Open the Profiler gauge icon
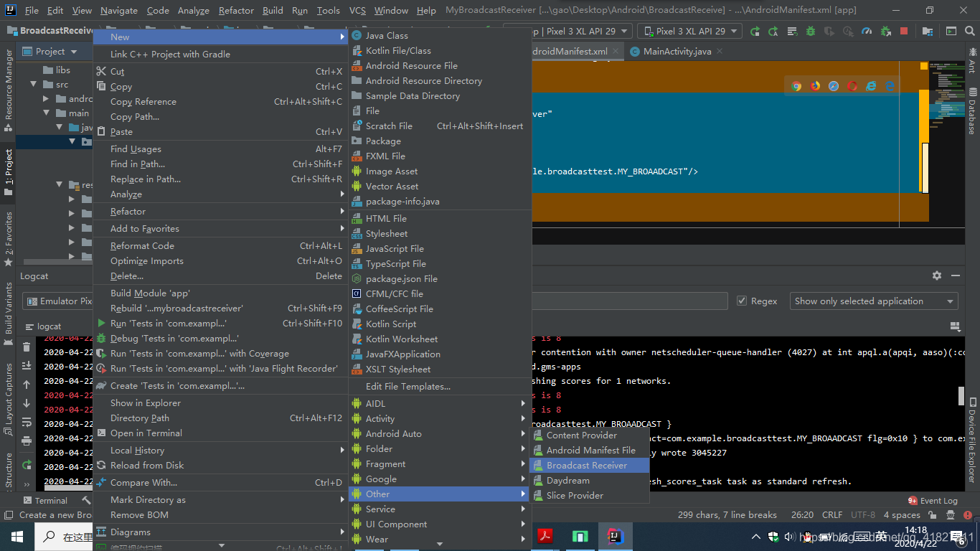 (x=867, y=31)
